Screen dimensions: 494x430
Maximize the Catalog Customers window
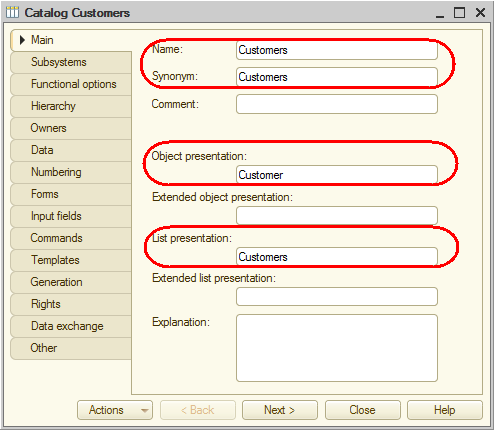459,13
